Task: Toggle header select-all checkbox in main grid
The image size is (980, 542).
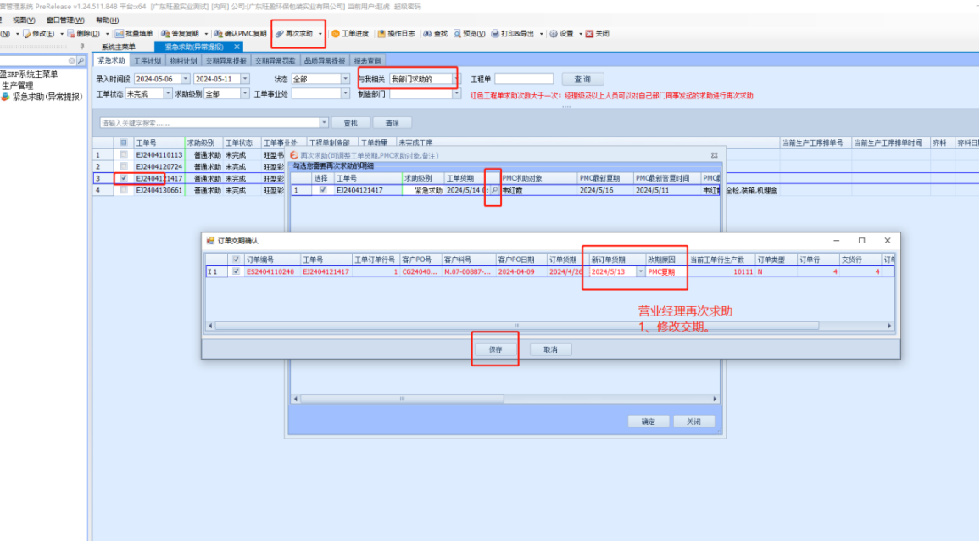Action: [124, 142]
